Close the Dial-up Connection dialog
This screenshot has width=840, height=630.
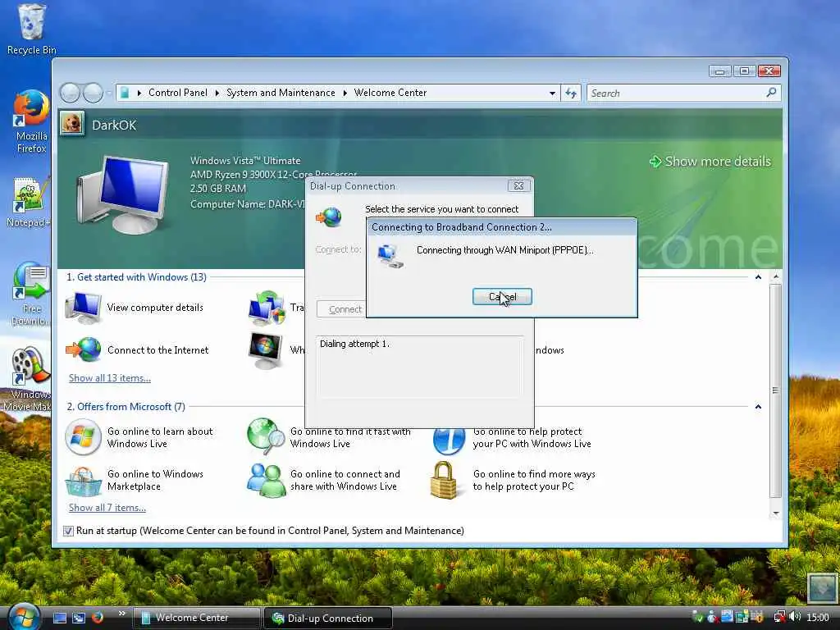pos(518,186)
